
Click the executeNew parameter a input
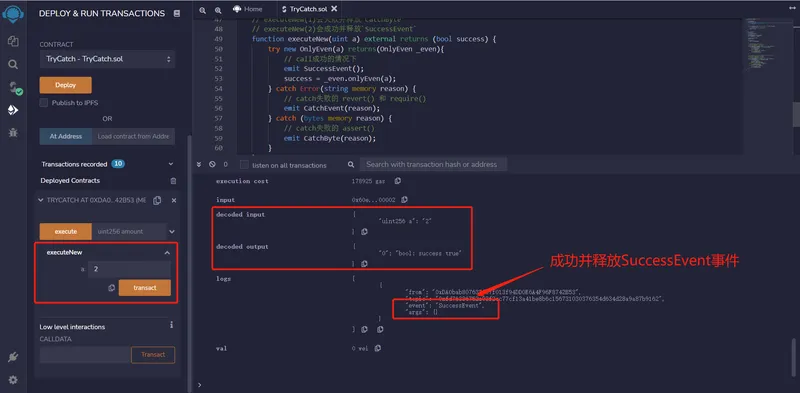pyautogui.click(x=129, y=269)
